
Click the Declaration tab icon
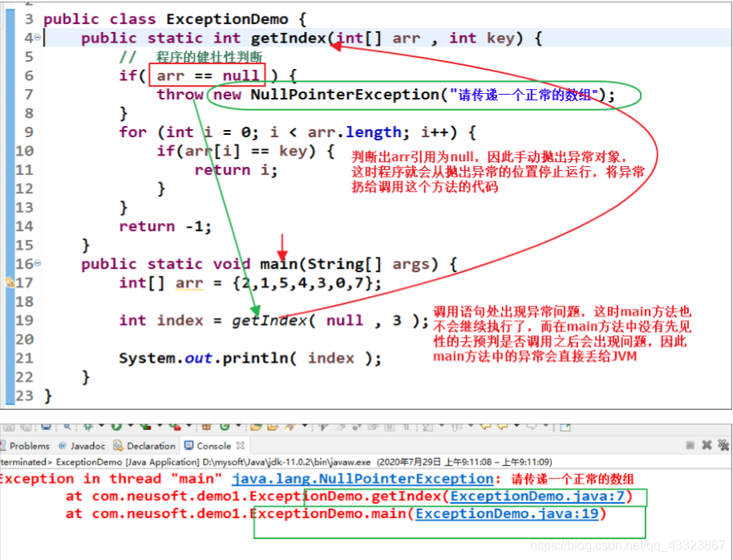pyautogui.click(x=118, y=445)
